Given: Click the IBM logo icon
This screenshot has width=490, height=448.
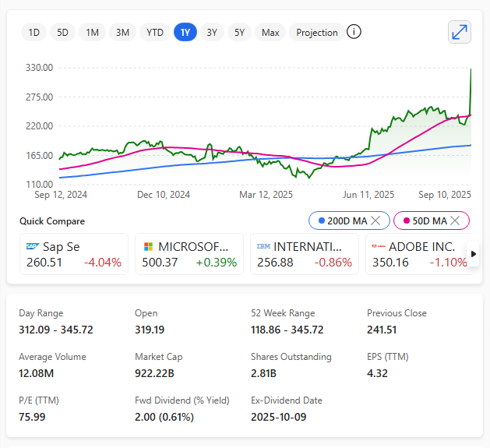Looking at the screenshot, I should 263,246.
